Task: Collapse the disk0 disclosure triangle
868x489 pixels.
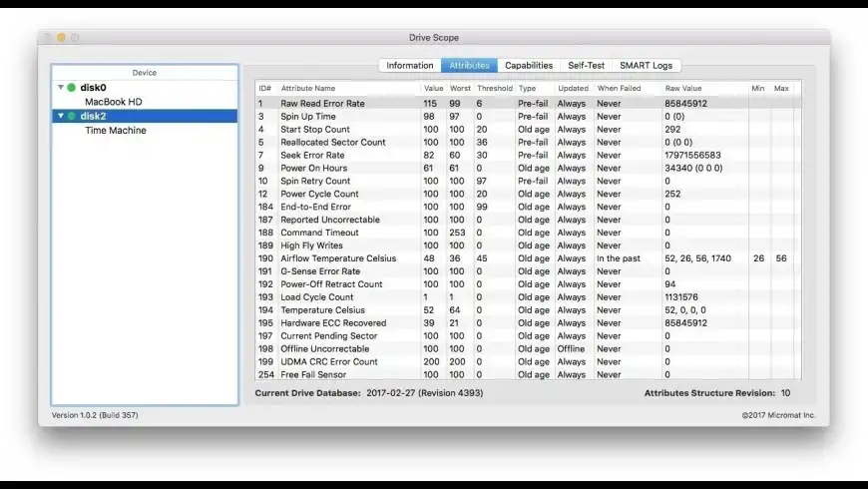Action: [60, 87]
